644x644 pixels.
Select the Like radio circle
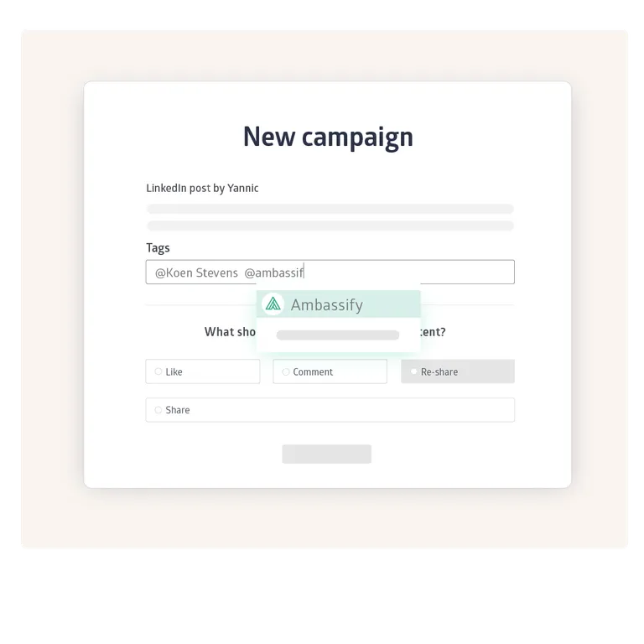click(x=158, y=371)
